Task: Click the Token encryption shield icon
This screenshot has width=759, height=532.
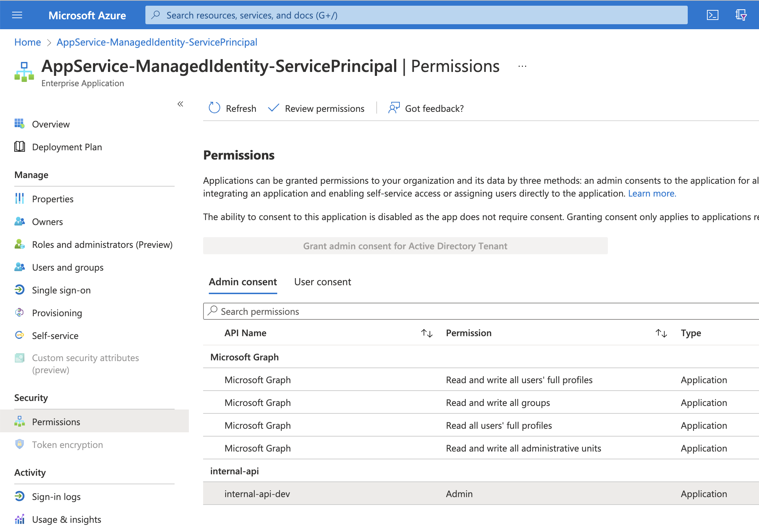Action: (x=20, y=444)
